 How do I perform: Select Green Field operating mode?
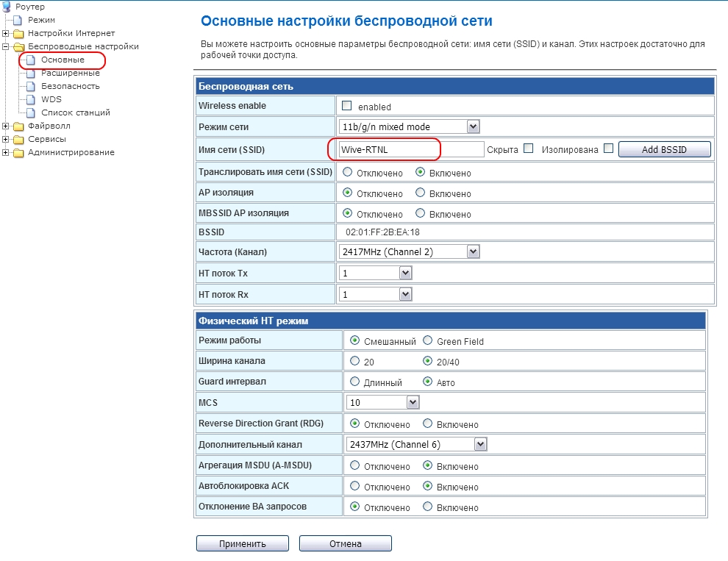[x=427, y=340]
